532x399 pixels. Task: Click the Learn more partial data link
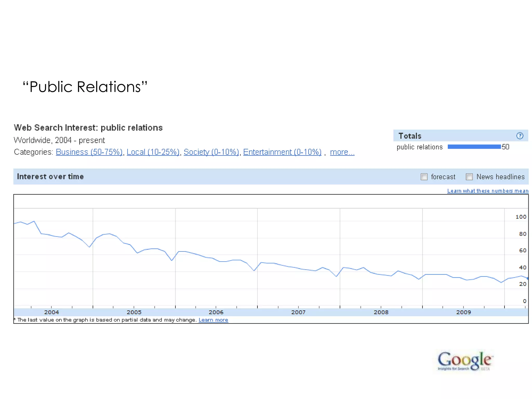coord(213,320)
